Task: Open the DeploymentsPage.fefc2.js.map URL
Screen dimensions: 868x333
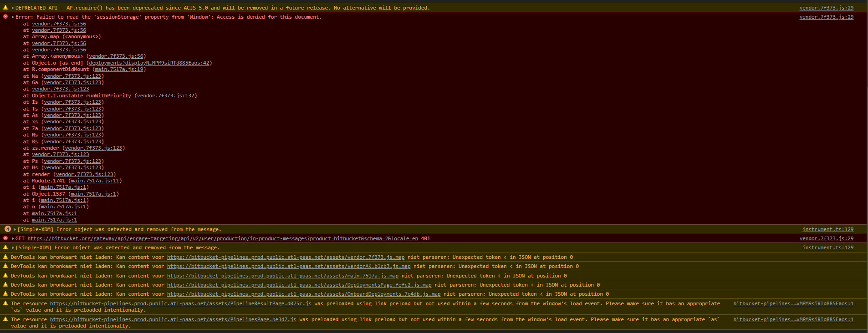Action: pos(299,285)
